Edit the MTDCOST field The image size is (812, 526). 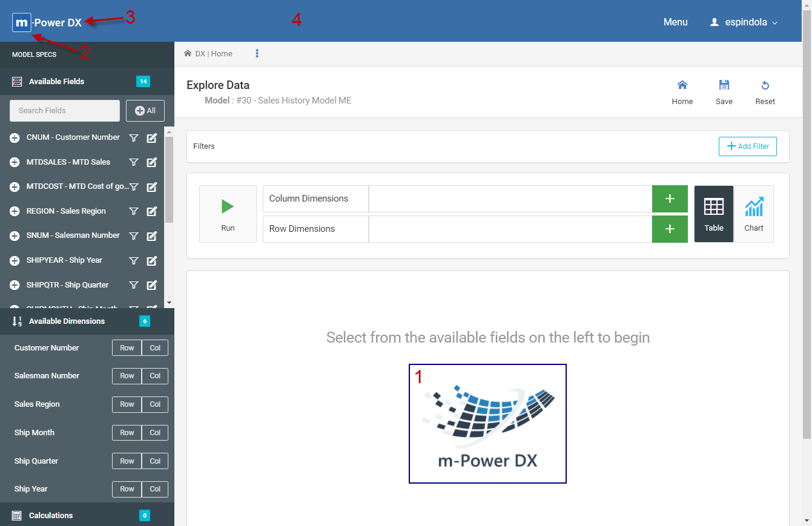(x=152, y=187)
